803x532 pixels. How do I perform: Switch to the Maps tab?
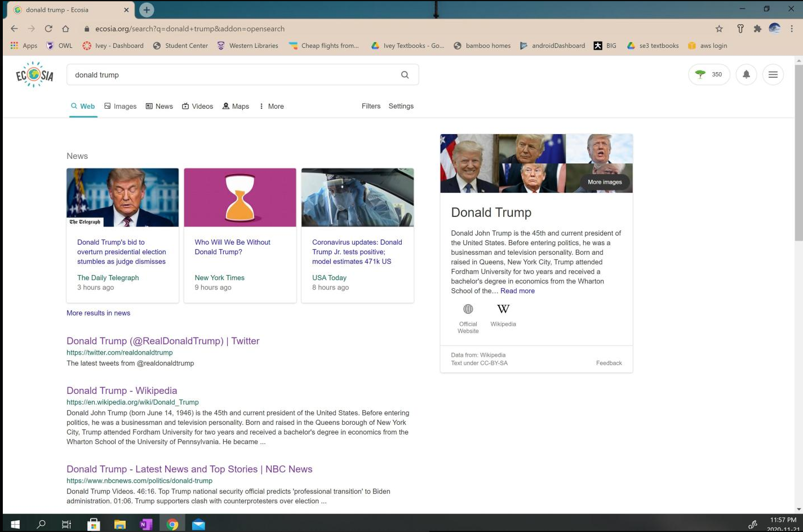(x=236, y=106)
